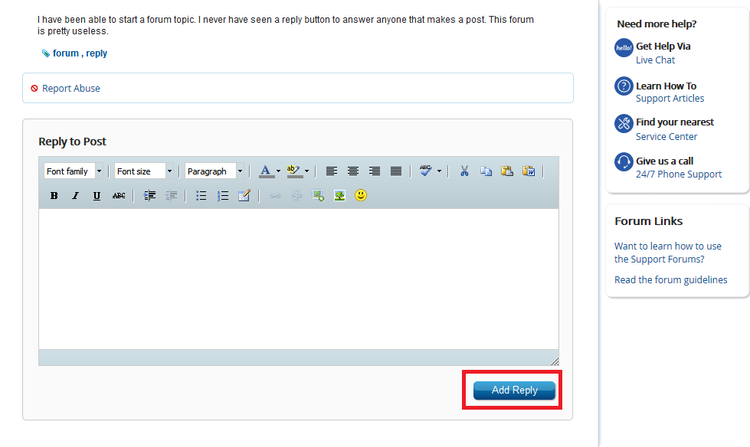Click the blockquote/edit note icon
Image resolution: width=750 pixels, height=447 pixels.
click(x=244, y=196)
